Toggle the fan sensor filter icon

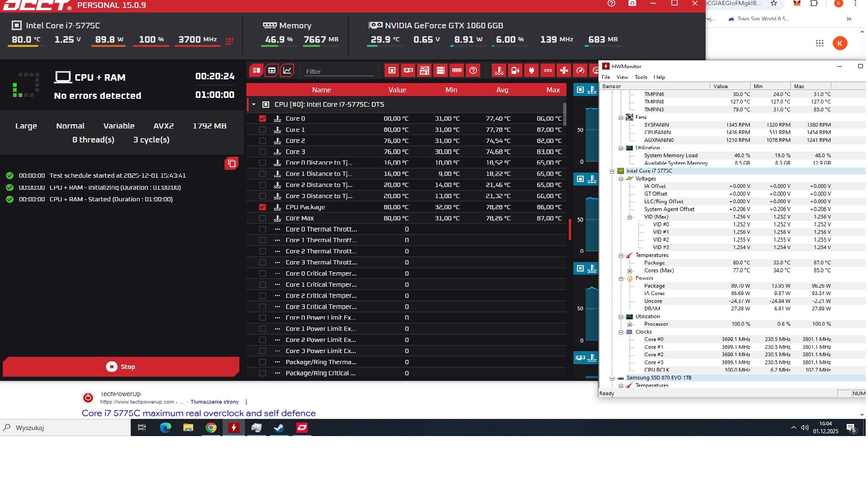pos(564,71)
